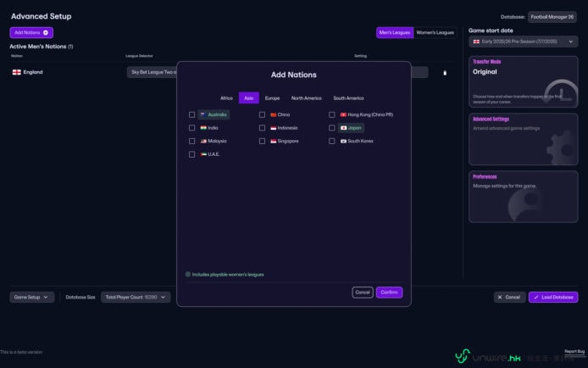This screenshot has width=588, height=368.
Task: Click the X icon on bottom Cancel
Action: click(500, 297)
